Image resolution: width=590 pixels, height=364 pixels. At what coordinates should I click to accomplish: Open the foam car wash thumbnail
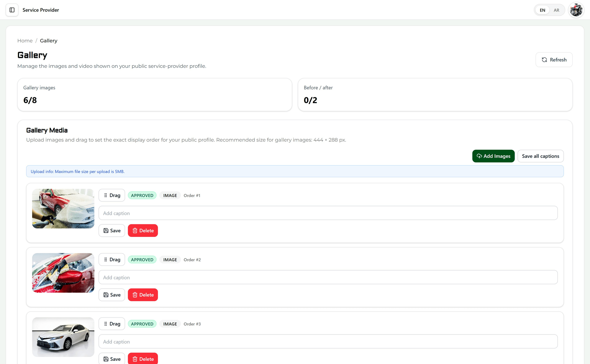point(63,209)
